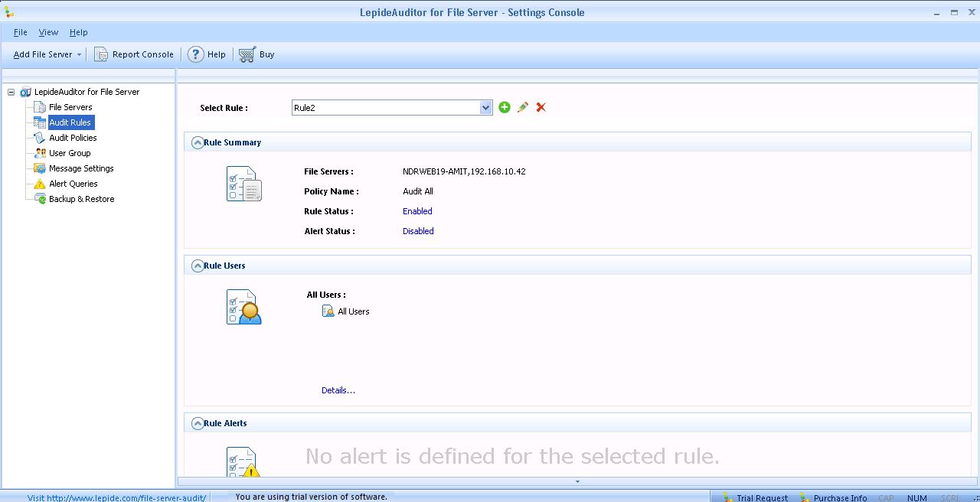Click the Buy toolbar label
Image resolution: width=980 pixels, height=502 pixels.
(266, 54)
